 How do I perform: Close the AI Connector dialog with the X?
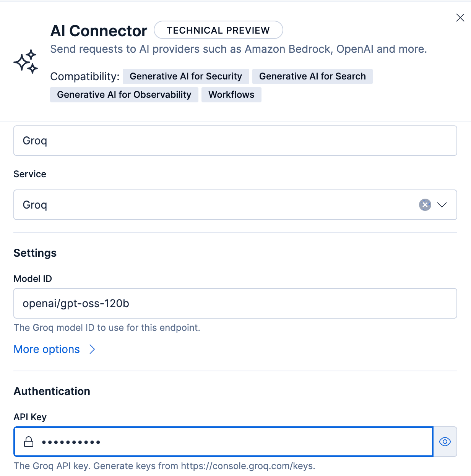click(460, 18)
